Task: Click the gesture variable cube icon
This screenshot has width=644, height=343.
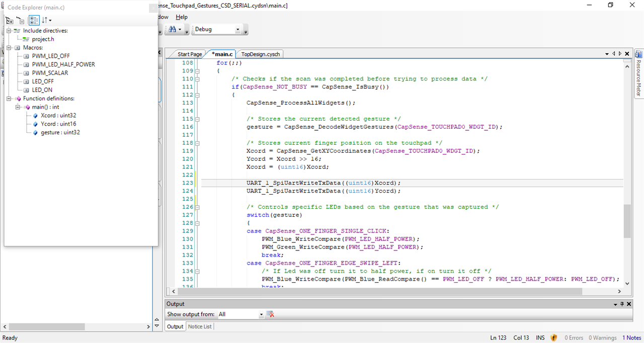Action: 35,132
